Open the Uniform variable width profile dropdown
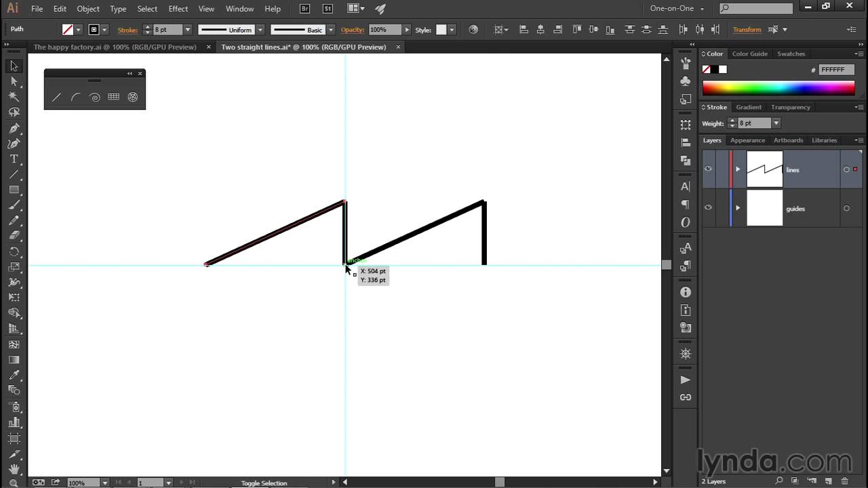The width and height of the screenshot is (868, 488). (x=260, y=30)
